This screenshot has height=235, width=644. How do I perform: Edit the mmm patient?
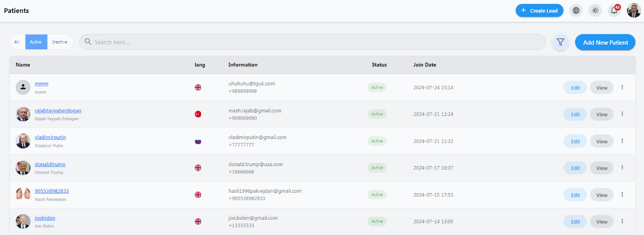[575, 87]
